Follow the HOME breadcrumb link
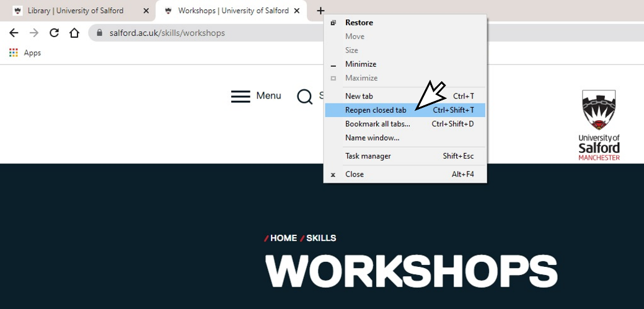Viewport: 644px width, 309px height. click(283, 238)
